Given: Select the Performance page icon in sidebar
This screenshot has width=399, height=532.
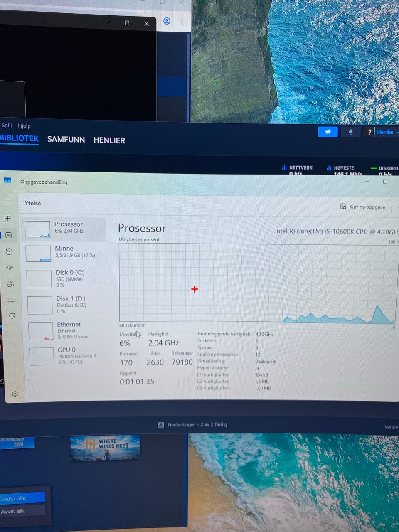Looking at the screenshot, I should tap(8, 235).
